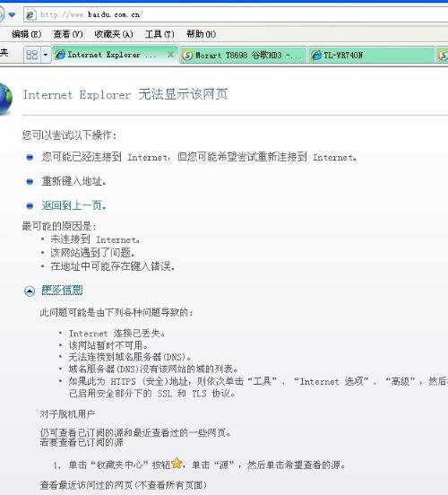
Task: Click the favorites center star icon
Action: (177, 464)
